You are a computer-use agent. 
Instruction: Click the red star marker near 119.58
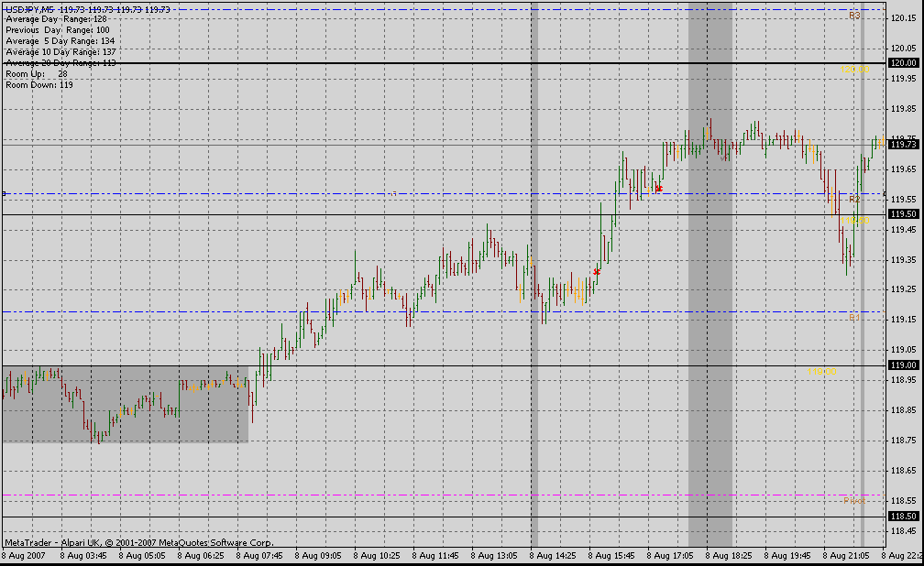coord(658,189)
